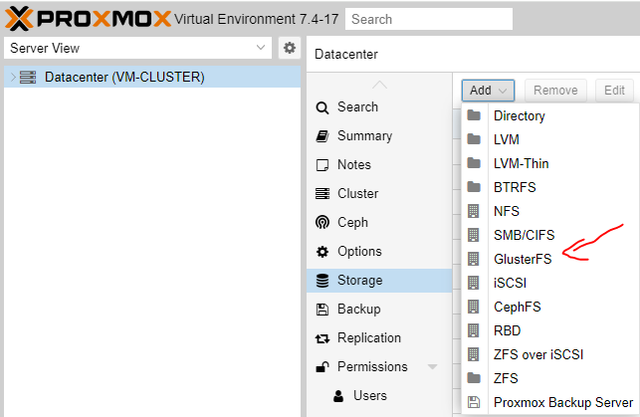This screenshot has height=417, width=640.
Task: Select Proxmox Backup Server option
Action: coord(551,402)
